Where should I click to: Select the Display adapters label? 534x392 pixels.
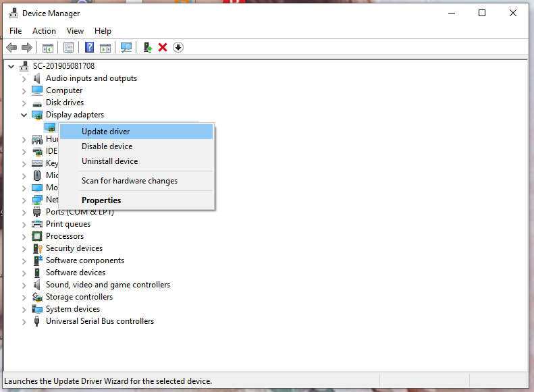click(x=75, y=115)
